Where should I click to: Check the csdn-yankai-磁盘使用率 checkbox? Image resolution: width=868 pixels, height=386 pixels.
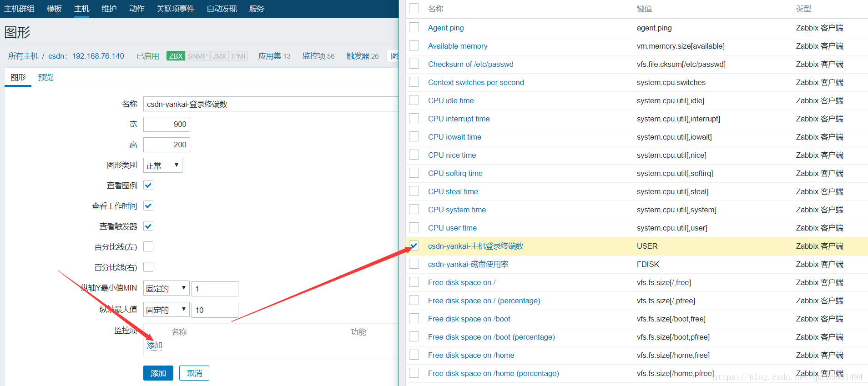tap(414, 264)
